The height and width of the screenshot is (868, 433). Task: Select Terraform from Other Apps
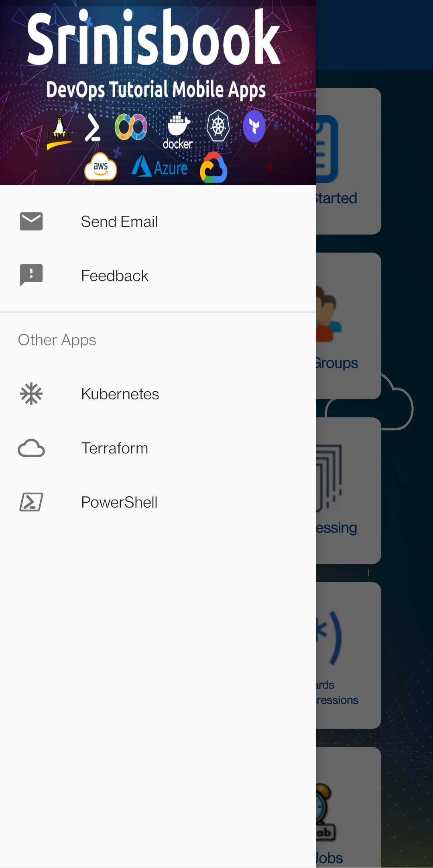tap(158, 448)
